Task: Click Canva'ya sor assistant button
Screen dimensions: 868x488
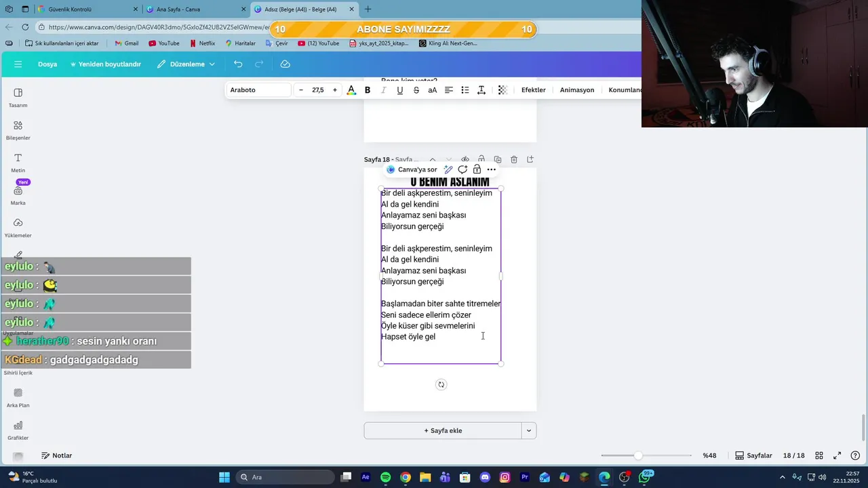Action: (412, 169)
